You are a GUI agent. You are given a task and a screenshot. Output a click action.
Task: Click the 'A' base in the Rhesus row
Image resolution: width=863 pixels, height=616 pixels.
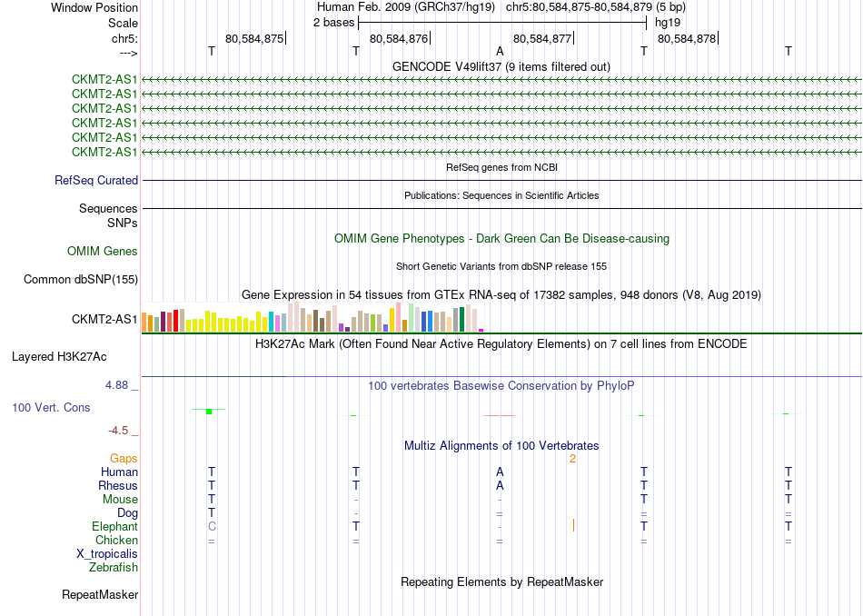tap(500, 485)
